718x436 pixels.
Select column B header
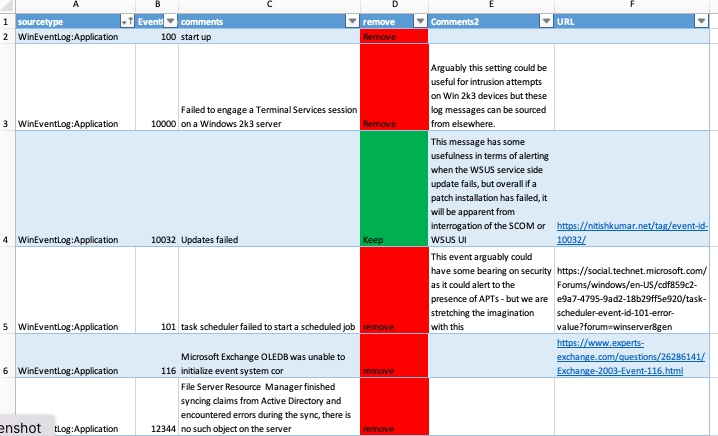pos(157,5)
